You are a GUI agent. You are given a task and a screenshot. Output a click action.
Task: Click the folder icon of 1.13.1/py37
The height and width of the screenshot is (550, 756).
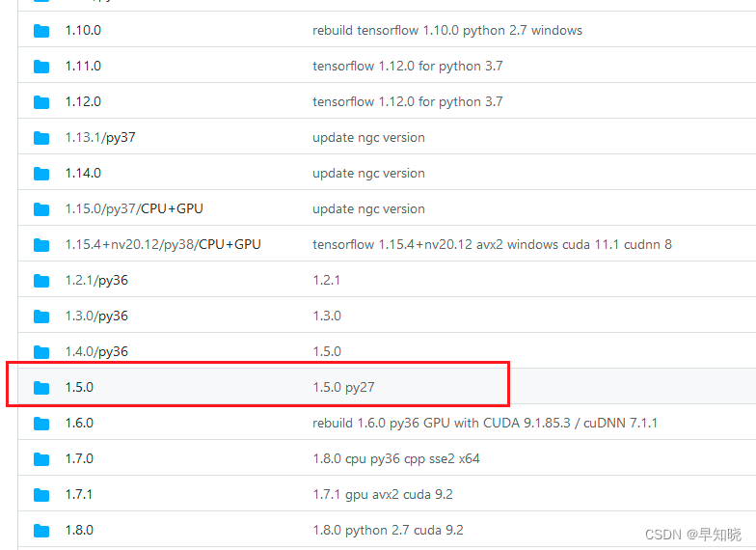point(41,138)
